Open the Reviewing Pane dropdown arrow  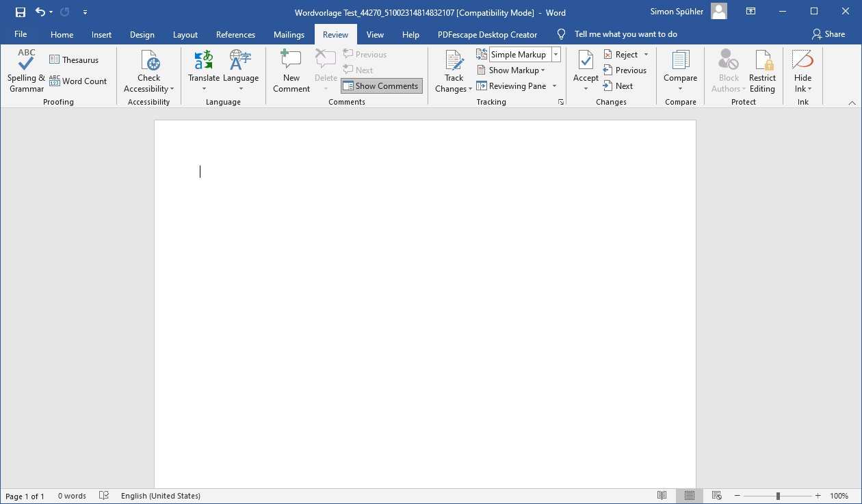(x=554, y=85)
